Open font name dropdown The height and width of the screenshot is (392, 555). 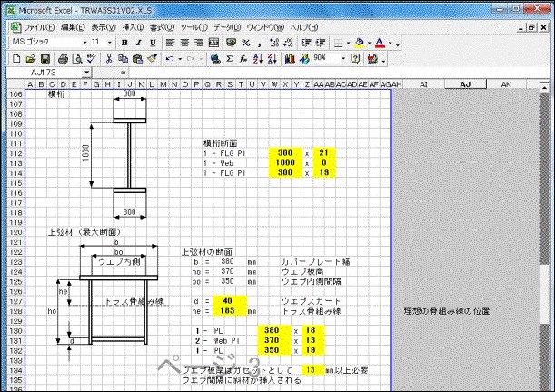tap(85, 43)
